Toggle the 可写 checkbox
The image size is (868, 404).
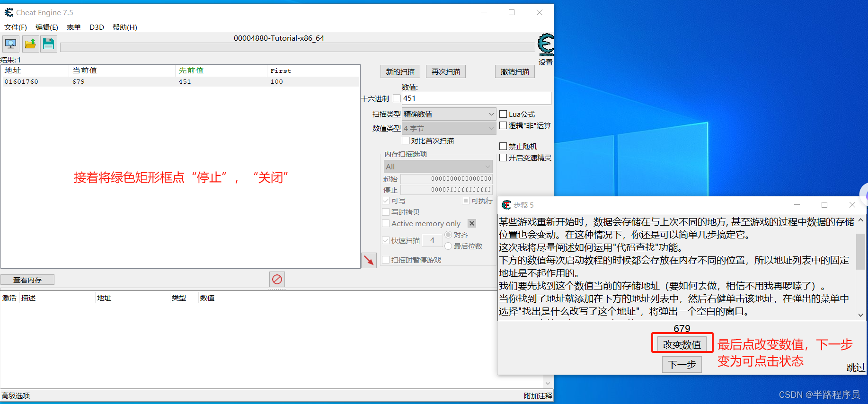[386, 201]
